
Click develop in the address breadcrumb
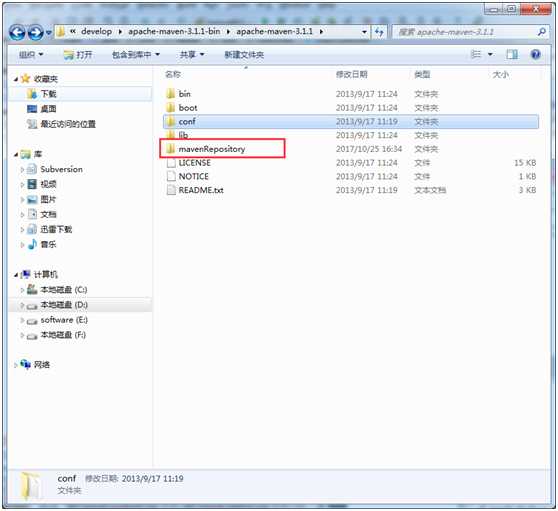coord(96,31)
